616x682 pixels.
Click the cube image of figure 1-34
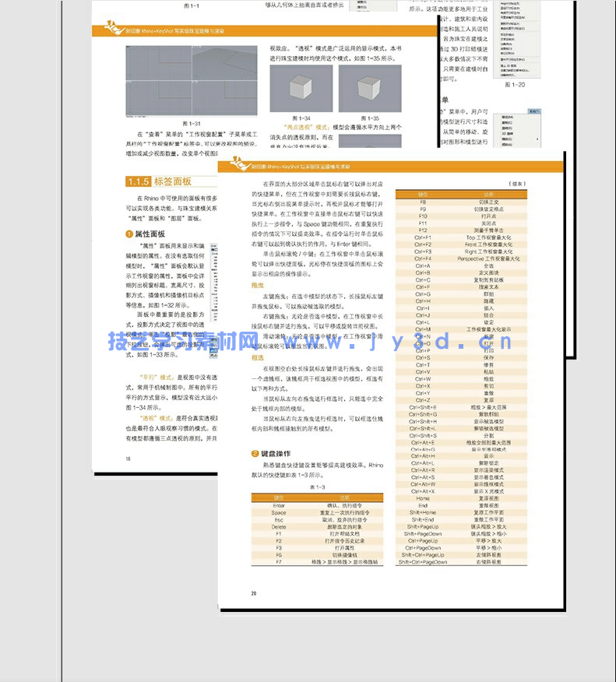click(x=301, y=89)
